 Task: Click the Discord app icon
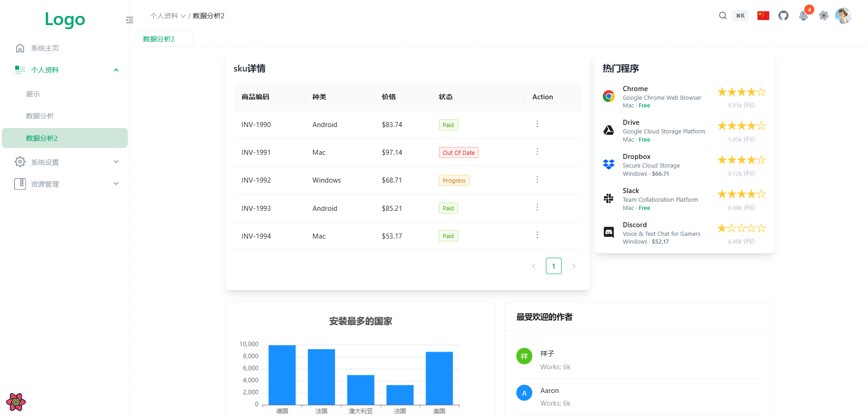608,232
